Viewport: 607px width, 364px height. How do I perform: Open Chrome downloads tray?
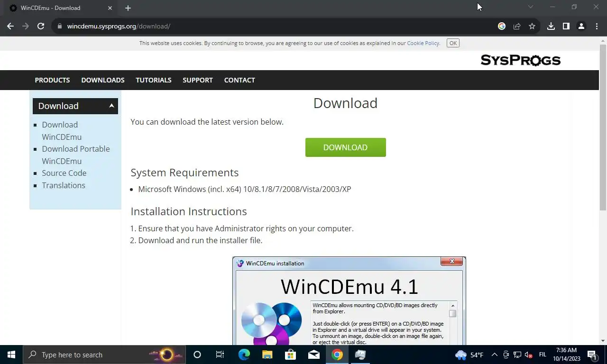(x=551, y=26)
